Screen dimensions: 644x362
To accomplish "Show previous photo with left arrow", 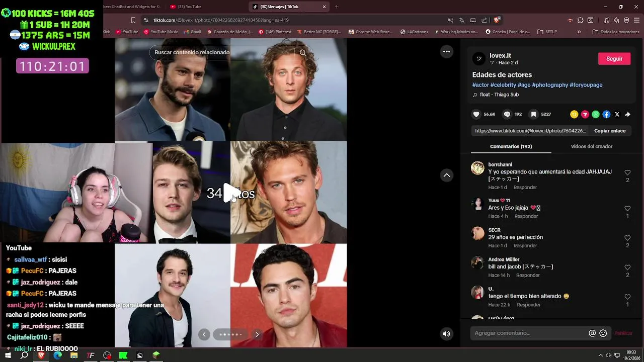I will point(204,334).
